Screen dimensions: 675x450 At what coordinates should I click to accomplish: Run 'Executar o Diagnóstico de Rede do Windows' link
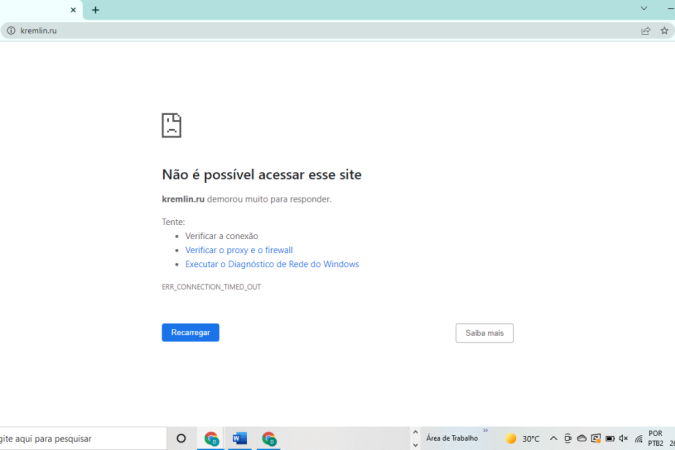click(272, 264)
